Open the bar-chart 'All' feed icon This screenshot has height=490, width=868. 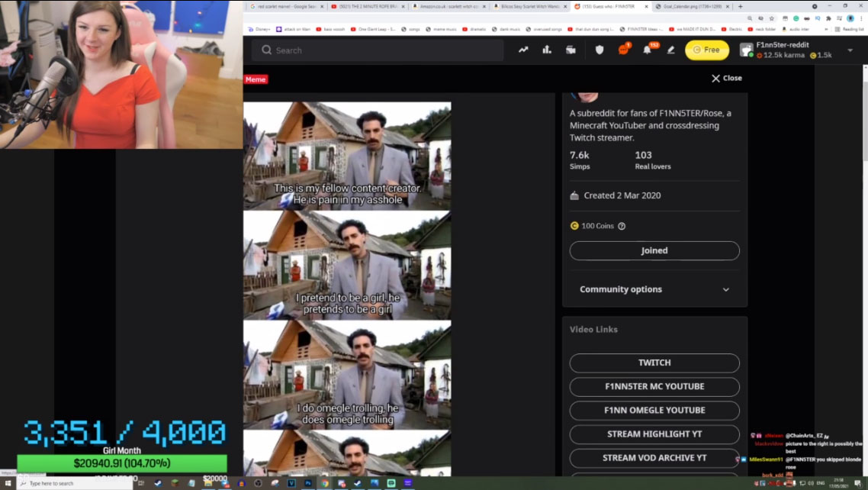coord(547,50)
